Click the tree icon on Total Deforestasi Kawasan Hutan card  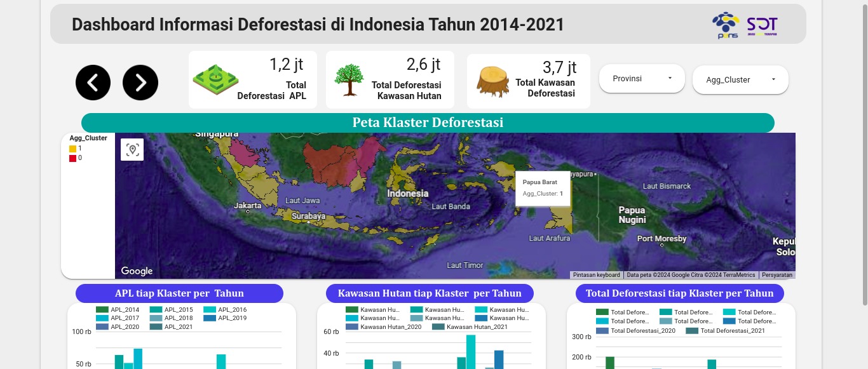click(349, 78)
